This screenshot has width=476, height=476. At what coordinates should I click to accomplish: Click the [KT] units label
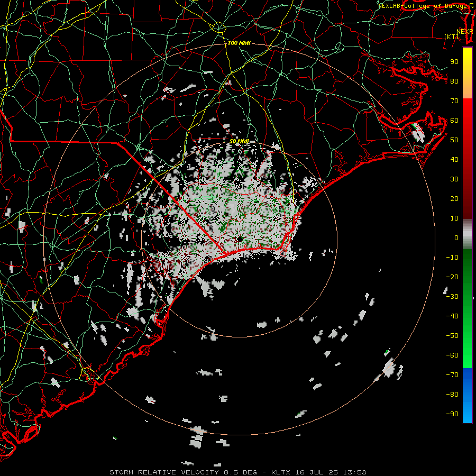[452, 36]
